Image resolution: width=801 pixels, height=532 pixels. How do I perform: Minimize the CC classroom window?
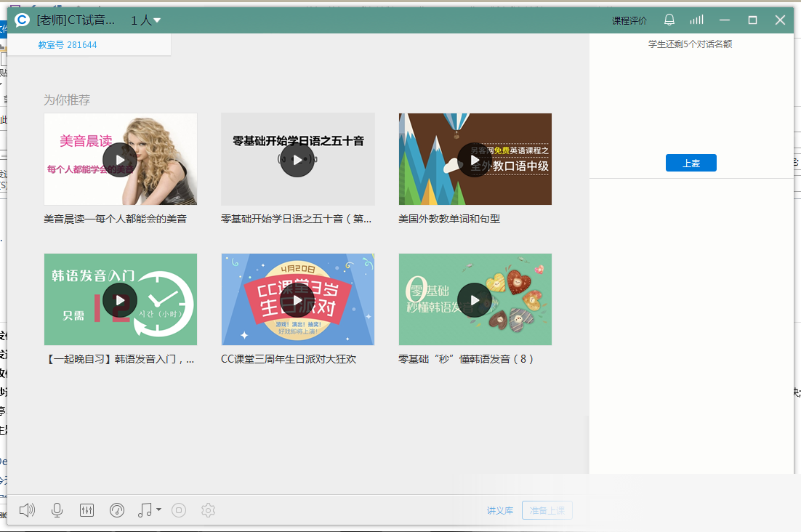click(725, 20)
